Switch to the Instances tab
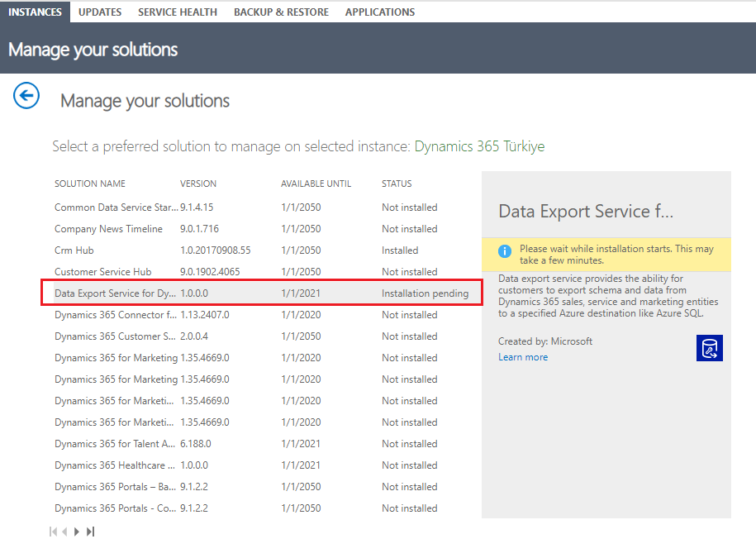 [35, 12]
